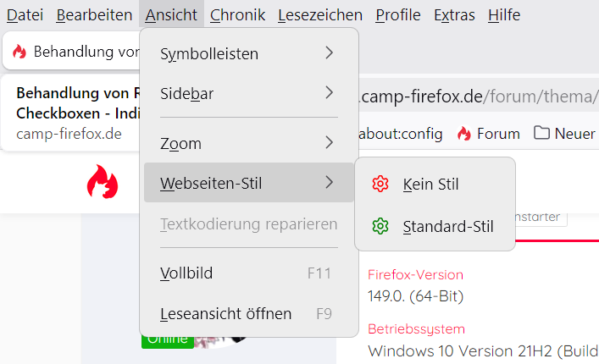
Task: Select Vollbild from the Ansicht menu
Action: coord(186,273)
